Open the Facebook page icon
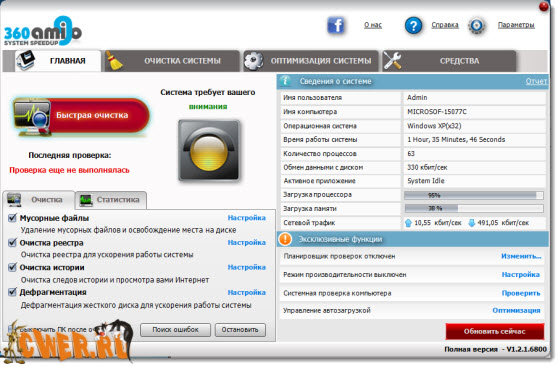560x367 pixels. click(335, 25)
